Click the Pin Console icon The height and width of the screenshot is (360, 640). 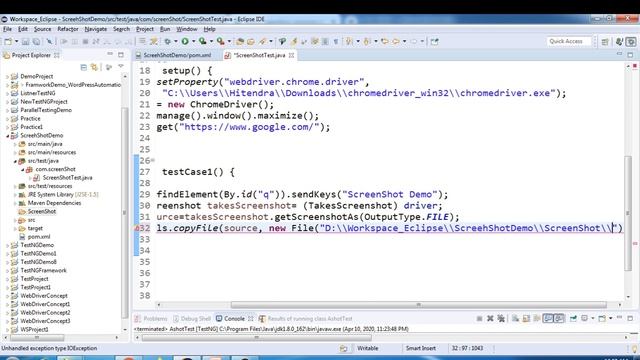[x=573, y=318]
